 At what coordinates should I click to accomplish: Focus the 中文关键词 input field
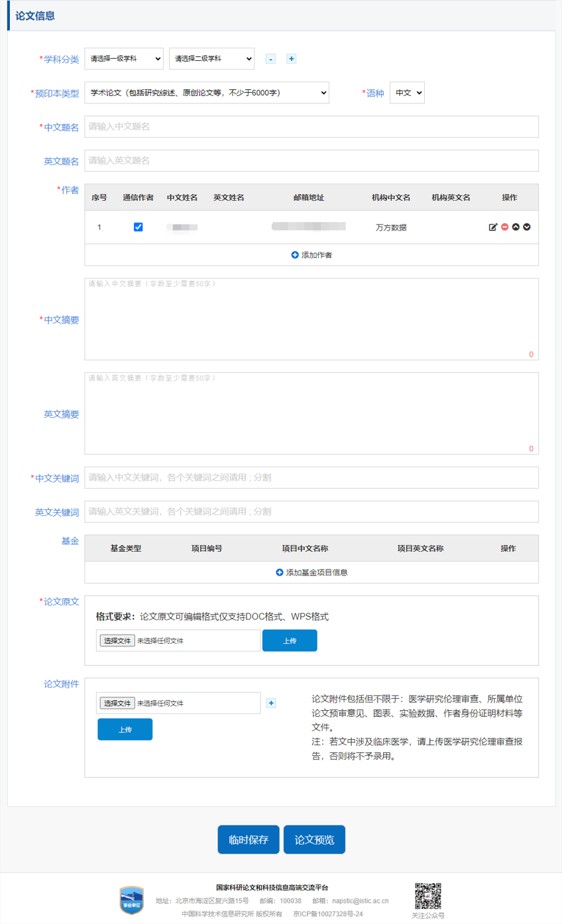pos(311,478)
